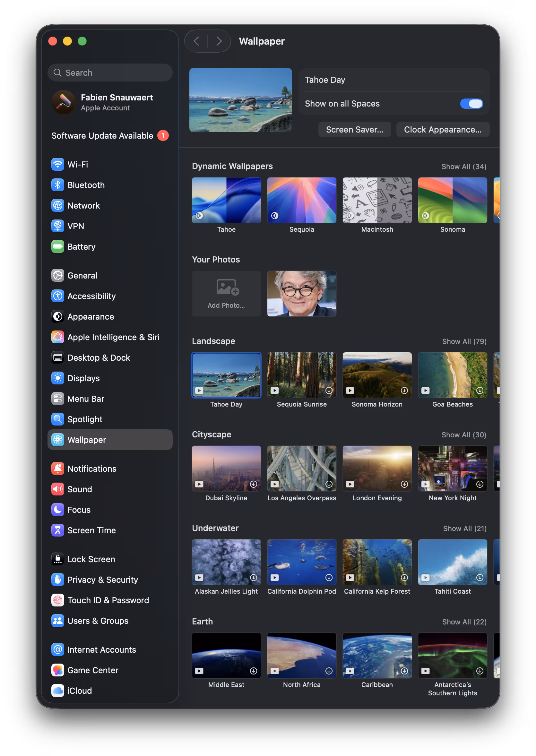Open the Appearance icon in sidebar

[58, 316]
